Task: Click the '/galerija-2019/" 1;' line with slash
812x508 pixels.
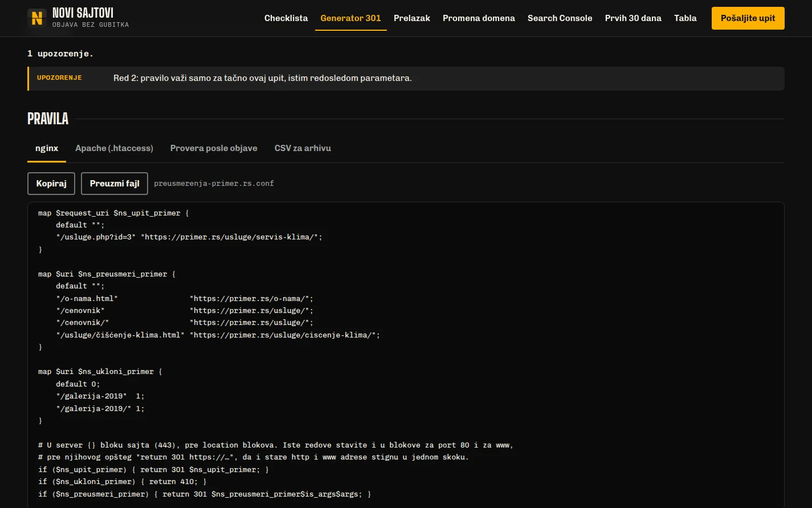Action: [100, 409]
